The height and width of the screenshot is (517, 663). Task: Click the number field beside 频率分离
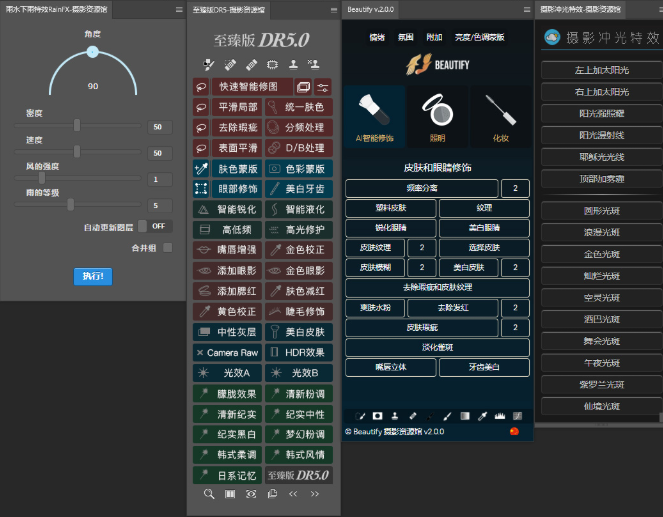tap(515, 188)
